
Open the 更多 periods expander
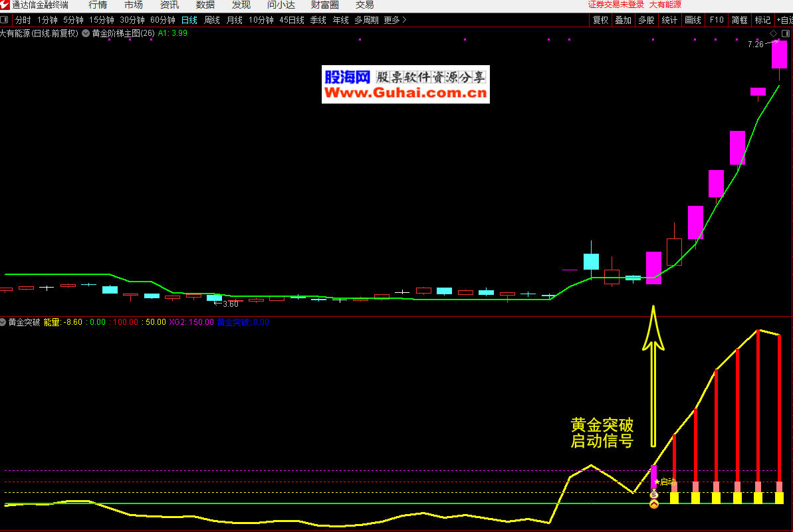(395, 20)
